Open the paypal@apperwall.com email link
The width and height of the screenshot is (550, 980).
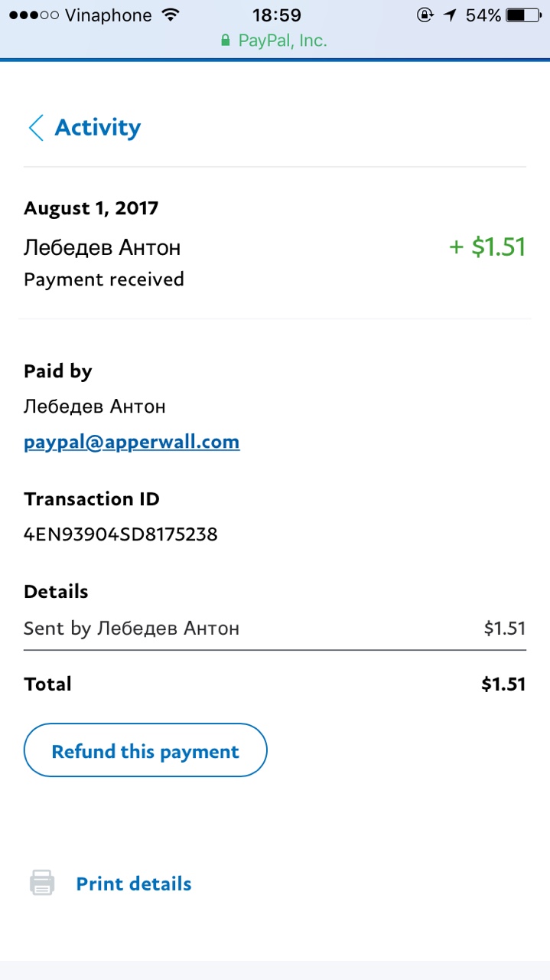coord(132,442)
